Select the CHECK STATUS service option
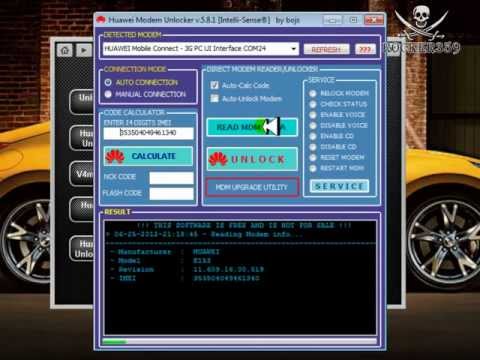Image resolution: width=480 pixels, height=360 pixels. pos(313,104)
